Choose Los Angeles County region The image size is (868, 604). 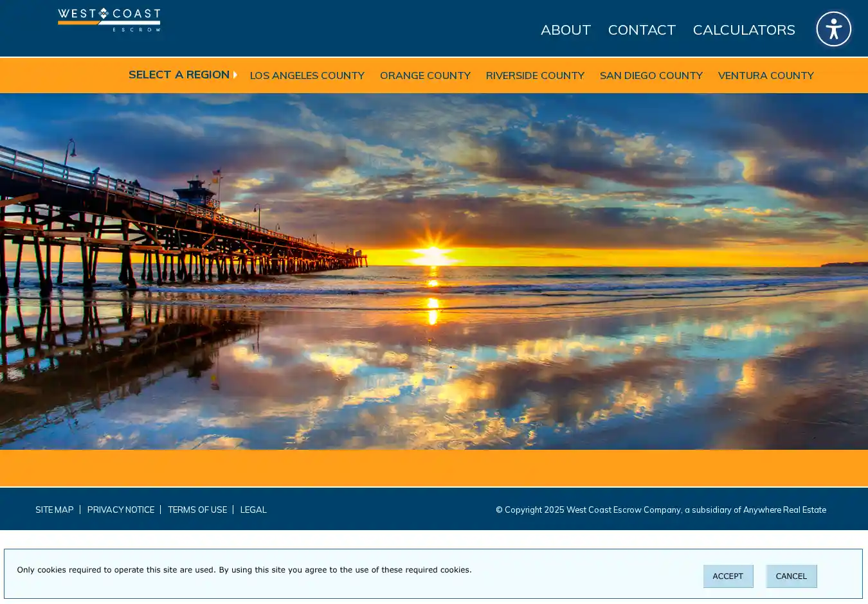pyautogui.click(x=307, y=75)
